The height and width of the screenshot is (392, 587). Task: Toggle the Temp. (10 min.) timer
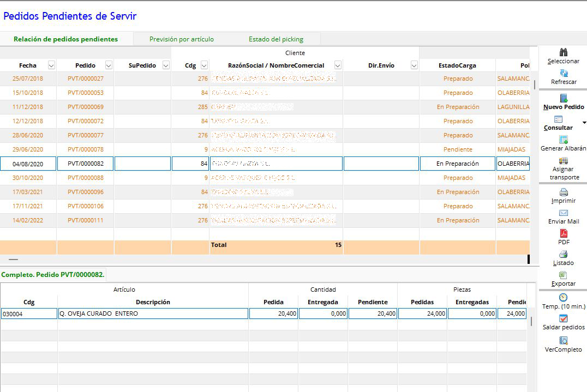click(564, 298)
